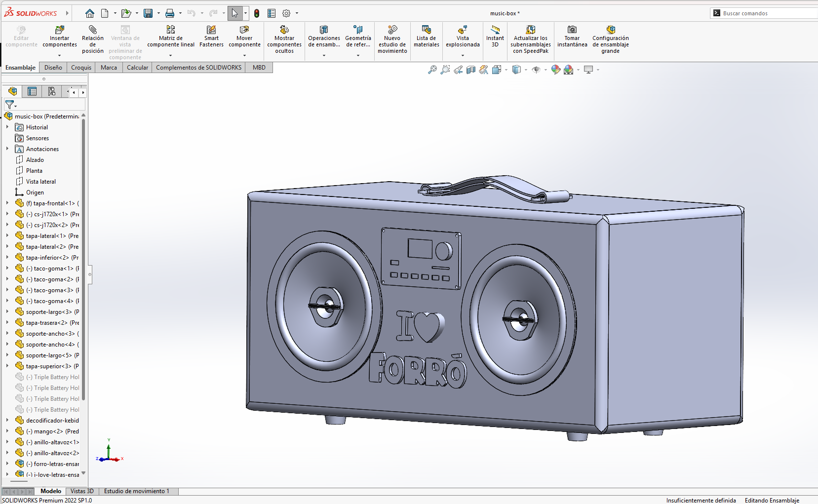Open the Edit Appearance color sphere

[x=556, y=70]
